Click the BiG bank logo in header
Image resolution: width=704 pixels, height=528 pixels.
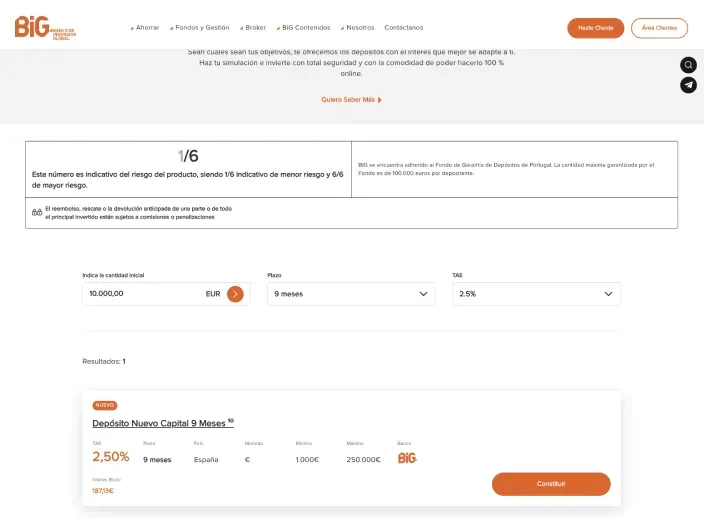tap(45, 28)
